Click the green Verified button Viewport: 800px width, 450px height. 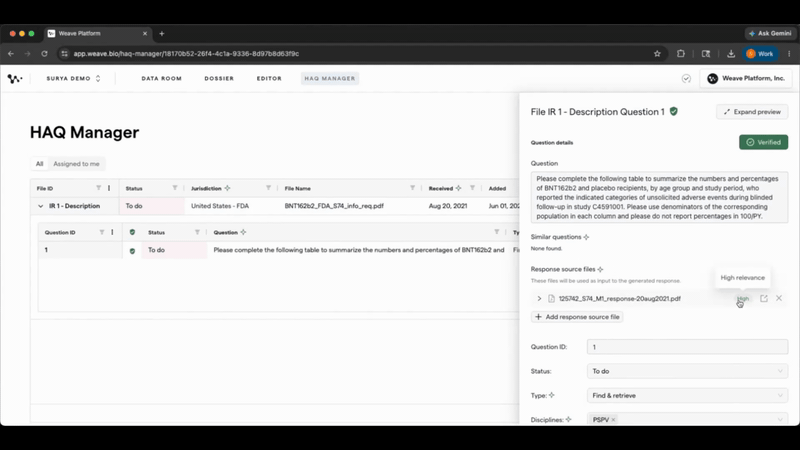pos(763,142)
